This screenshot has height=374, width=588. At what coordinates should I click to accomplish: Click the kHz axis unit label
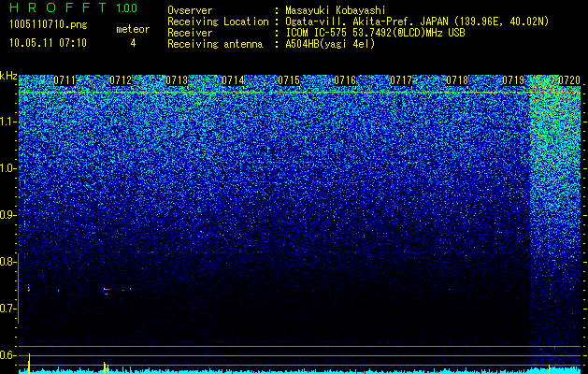click(8, 76)
